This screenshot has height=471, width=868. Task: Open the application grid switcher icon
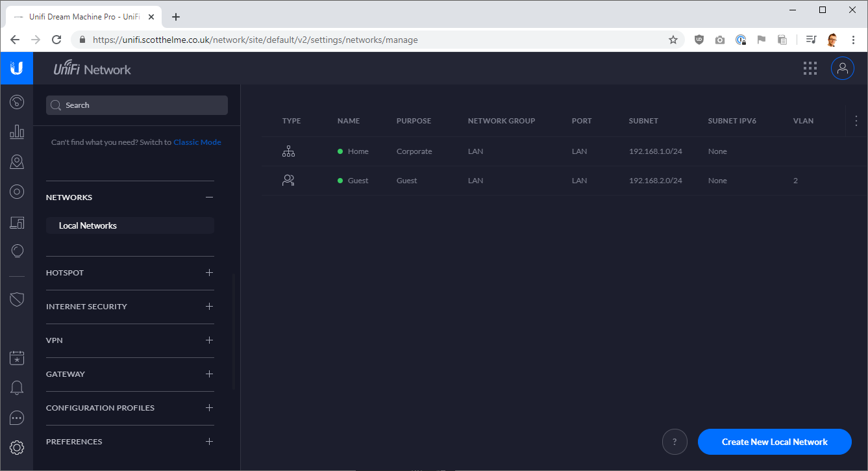point(810,69)
